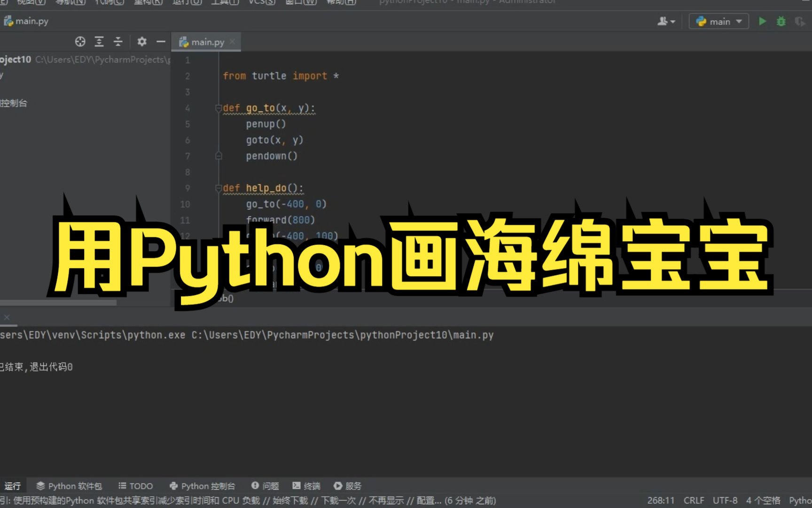Hide the project tool window with minus icon
The height and width of the screenshot is (508, 812).
pos(161,41)
